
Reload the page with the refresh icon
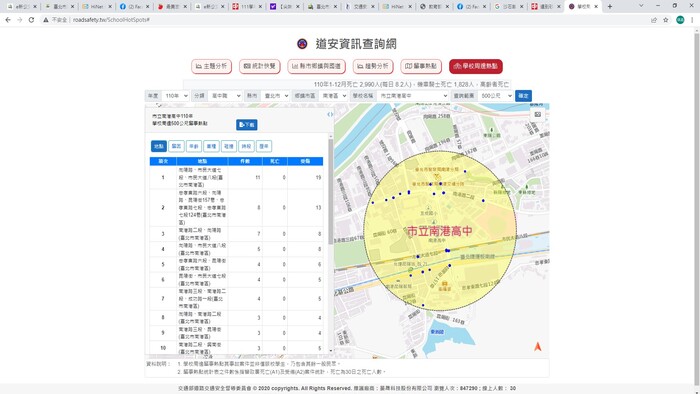31,20
